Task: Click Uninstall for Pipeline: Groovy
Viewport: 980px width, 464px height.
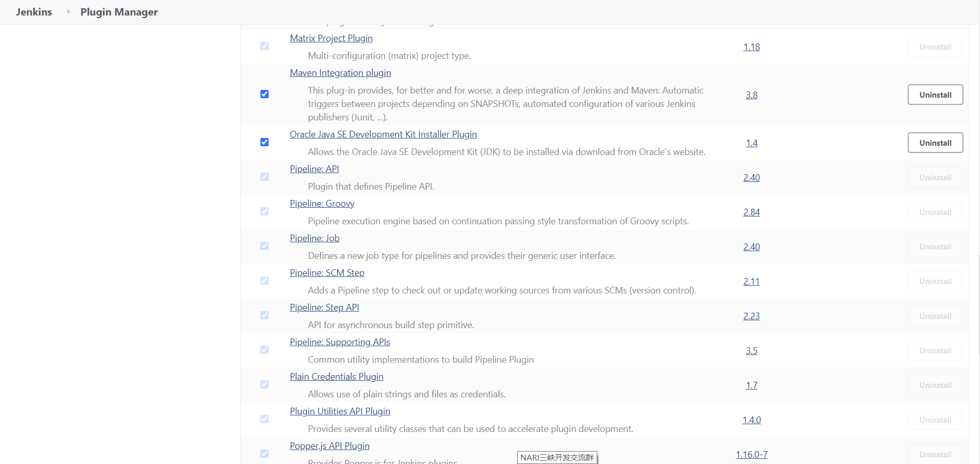Action: tap(935, 212)
